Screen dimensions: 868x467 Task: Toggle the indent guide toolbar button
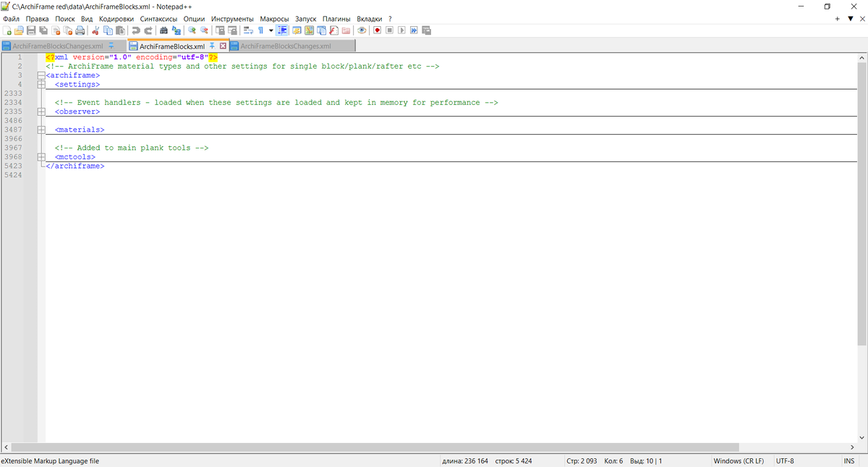pos(282,30)
